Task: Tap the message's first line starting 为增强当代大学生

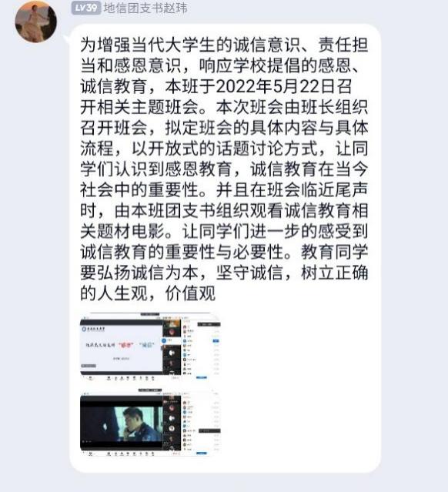Action: [x=224, y=45]
